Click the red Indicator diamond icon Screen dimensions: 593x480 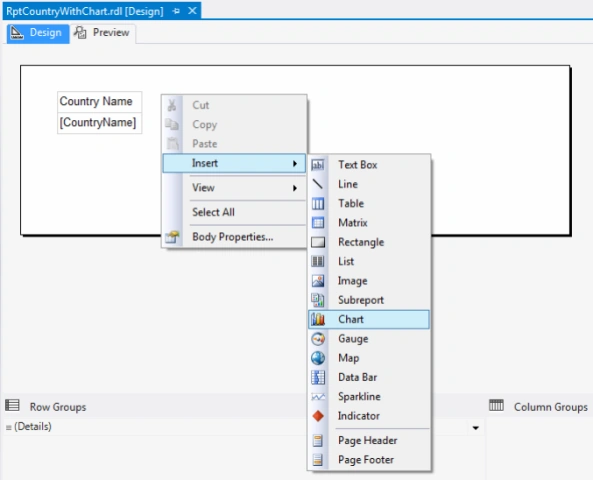[x=318, y=416]
